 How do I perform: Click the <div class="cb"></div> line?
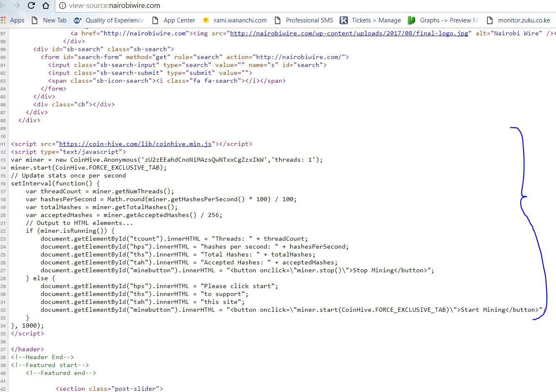[x=74, y=104]
